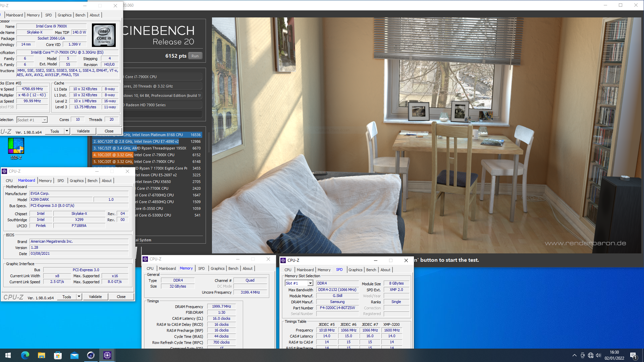
Task: Open Bench tab in top CPU-Z window
Action: 80,15
